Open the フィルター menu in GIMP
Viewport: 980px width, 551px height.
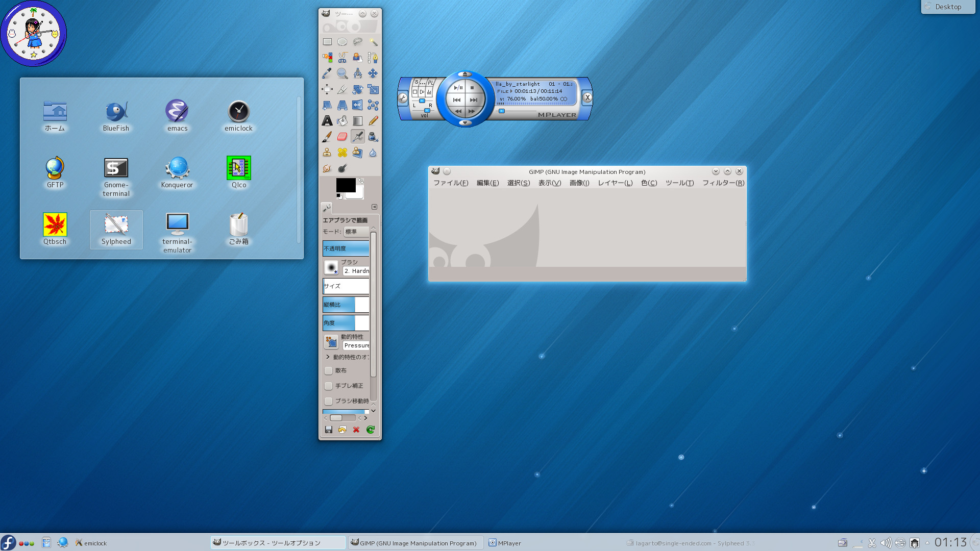[723, 183]
